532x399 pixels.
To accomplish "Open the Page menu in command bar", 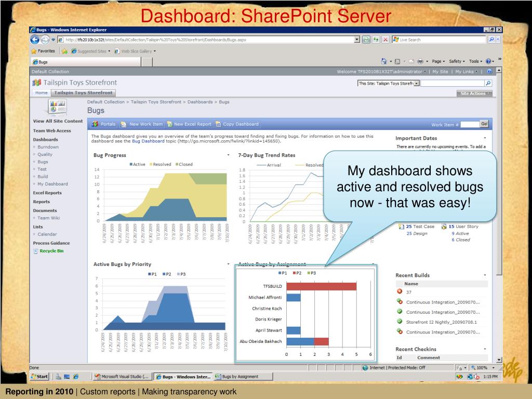I will click(x=438, y=61).
